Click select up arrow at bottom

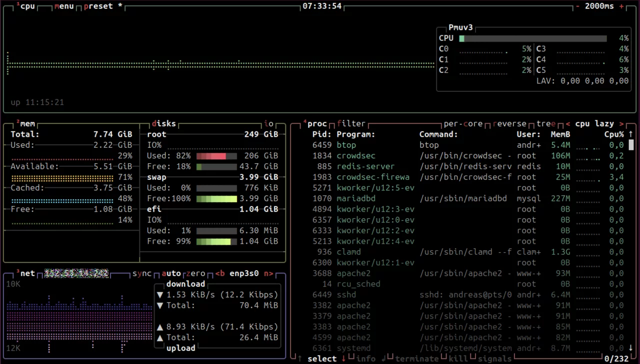(x=299, y=359)
